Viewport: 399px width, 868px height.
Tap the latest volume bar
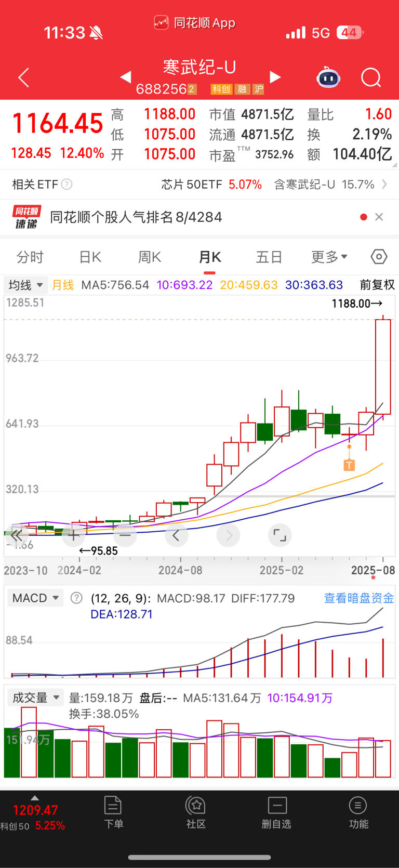click(383, 759)
